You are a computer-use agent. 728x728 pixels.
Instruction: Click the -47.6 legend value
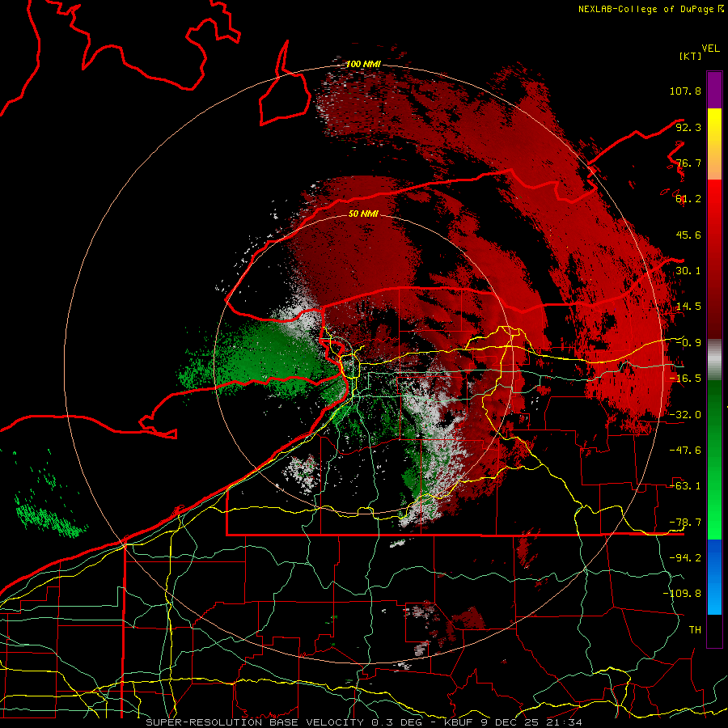click(x=685, y=451)
